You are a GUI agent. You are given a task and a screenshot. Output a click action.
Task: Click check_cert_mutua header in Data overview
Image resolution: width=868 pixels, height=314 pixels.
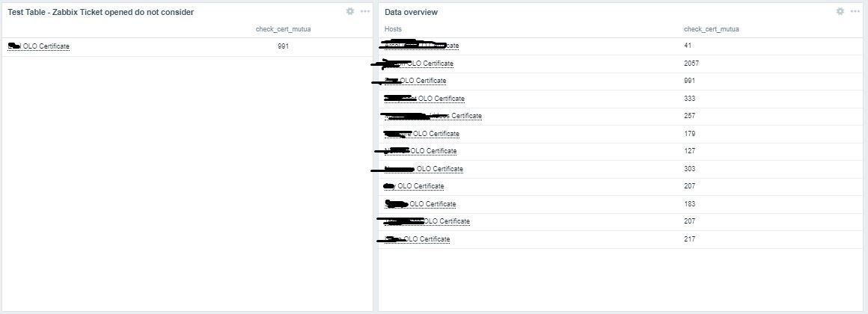click(711, 29)
